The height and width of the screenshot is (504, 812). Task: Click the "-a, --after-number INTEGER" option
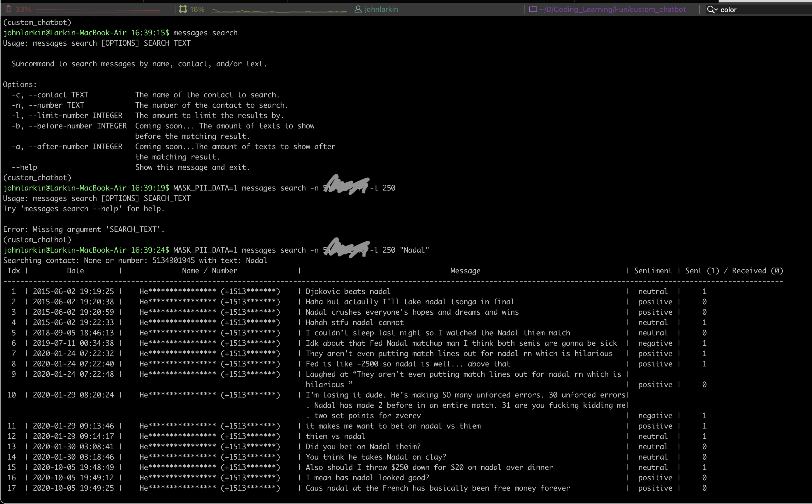[67, 147]
